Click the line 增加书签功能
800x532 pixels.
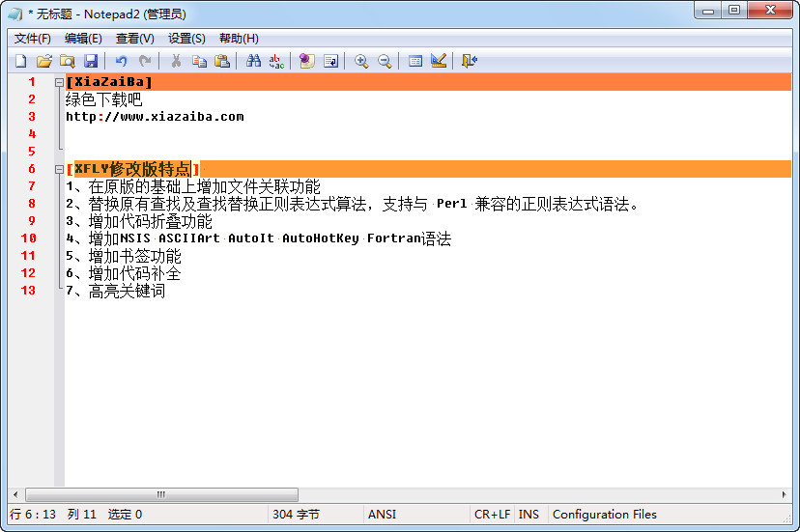pyautogui.click(x=124, y=256)
